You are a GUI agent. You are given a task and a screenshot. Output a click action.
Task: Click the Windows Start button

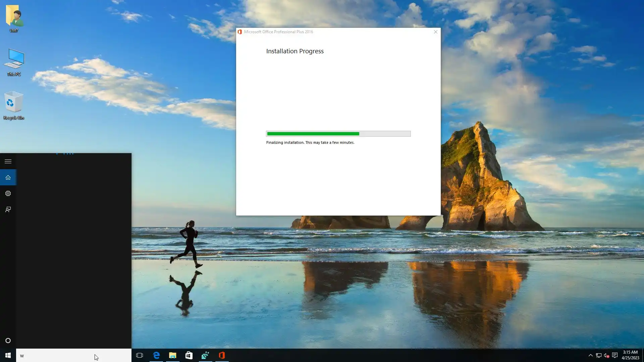tap(8, 355)
